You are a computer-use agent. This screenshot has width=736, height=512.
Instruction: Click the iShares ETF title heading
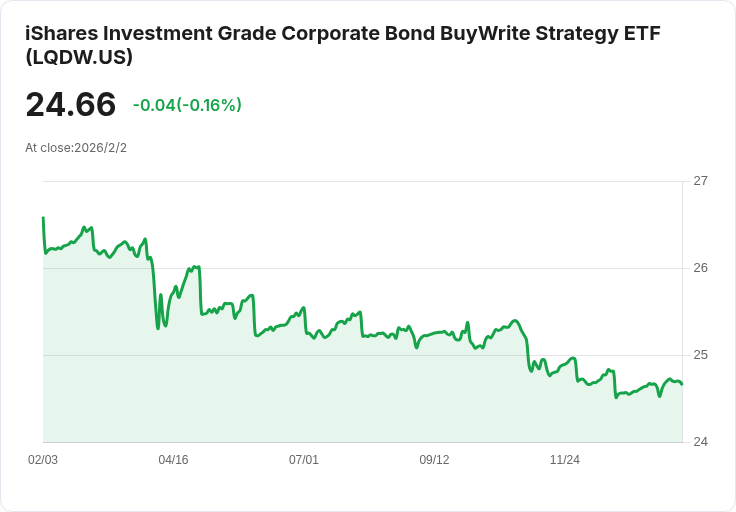342,33
